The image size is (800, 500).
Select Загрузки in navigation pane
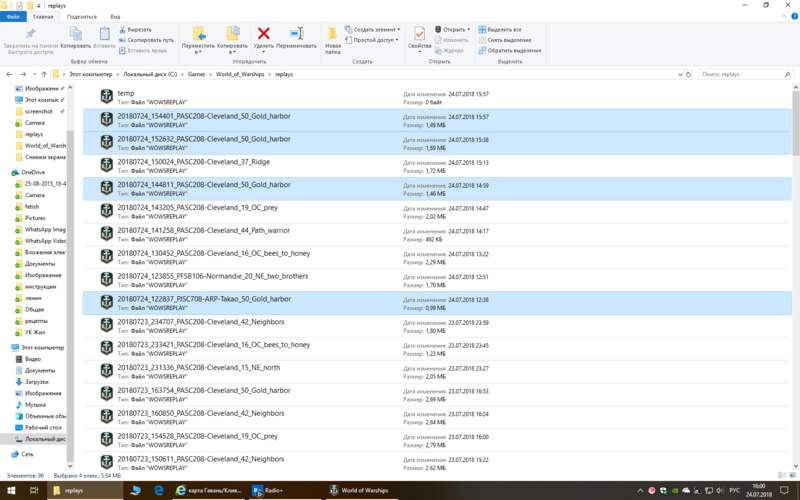coord(36,382)
